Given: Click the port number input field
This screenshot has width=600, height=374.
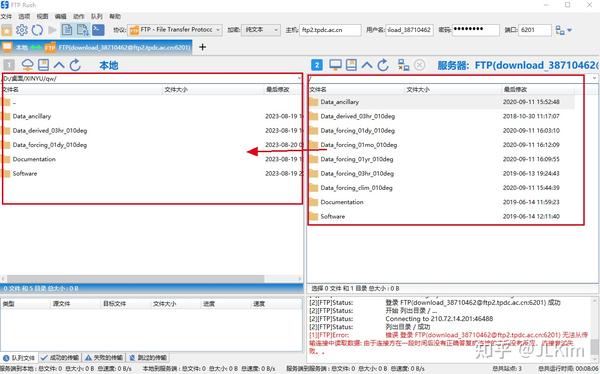Looking at the screenshot, I should (535, 30).
